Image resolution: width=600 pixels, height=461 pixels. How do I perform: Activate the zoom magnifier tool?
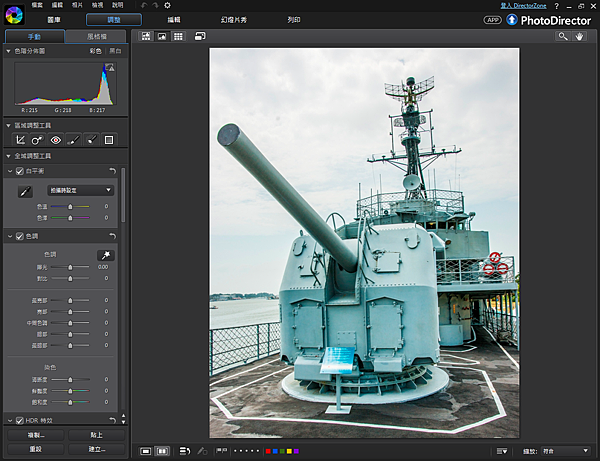click(x=565, y=36)
